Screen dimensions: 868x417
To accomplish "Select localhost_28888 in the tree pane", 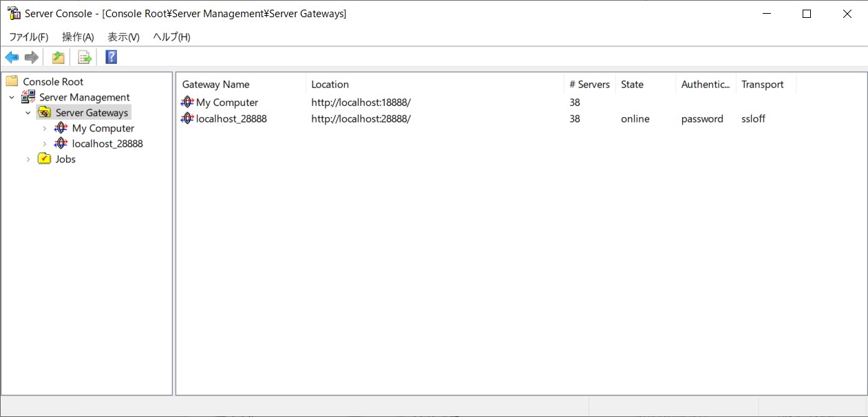I will click(107, 144).
